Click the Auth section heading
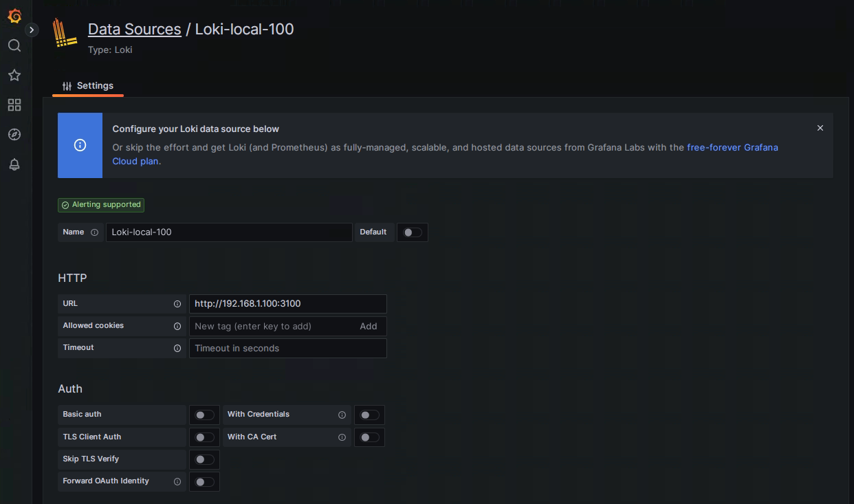Image resolution: width=854 pixels, height=504 pixels. (x=70, y=388)
